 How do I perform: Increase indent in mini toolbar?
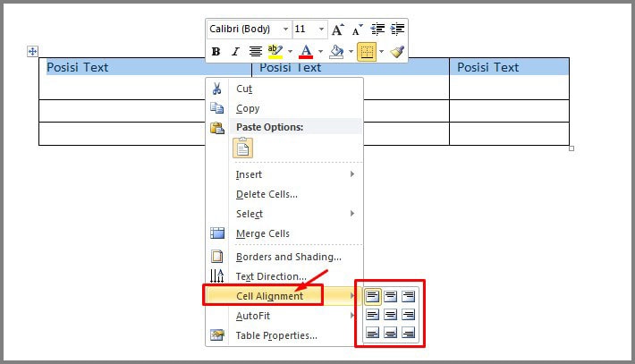(398, 30)
